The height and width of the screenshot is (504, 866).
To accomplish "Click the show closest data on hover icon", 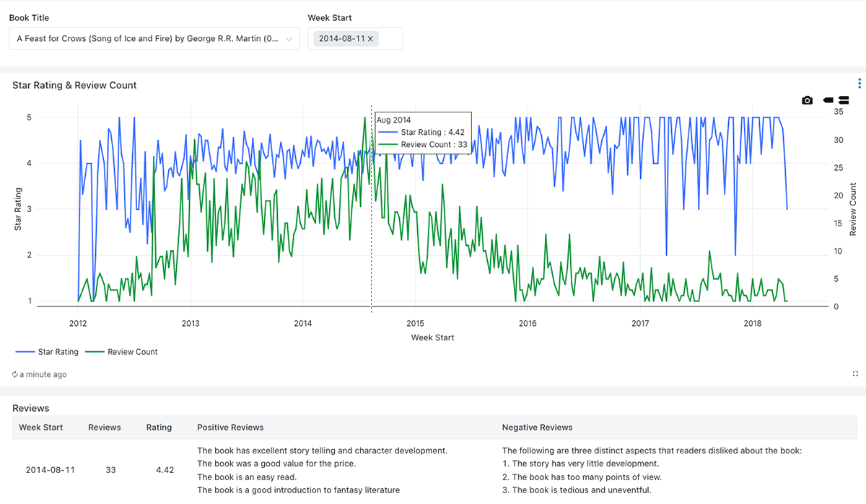I will click(828, 100).
